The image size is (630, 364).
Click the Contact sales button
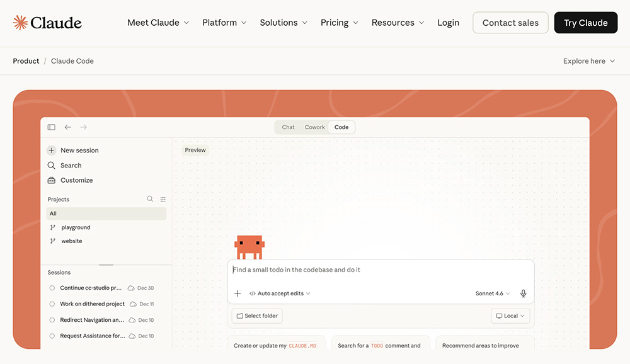tap(510, 23)
